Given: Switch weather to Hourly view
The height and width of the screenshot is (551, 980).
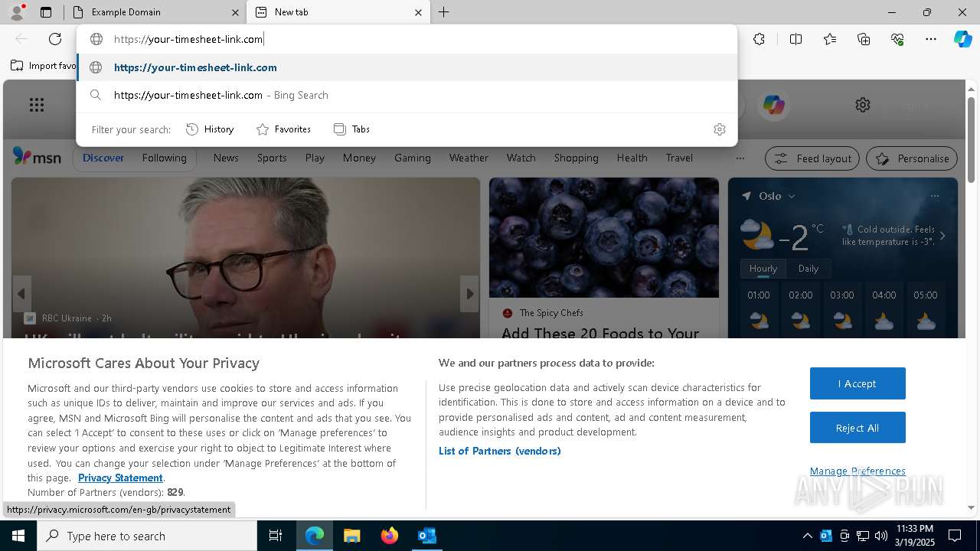Looking at the screenshot, I should [763, 269].
